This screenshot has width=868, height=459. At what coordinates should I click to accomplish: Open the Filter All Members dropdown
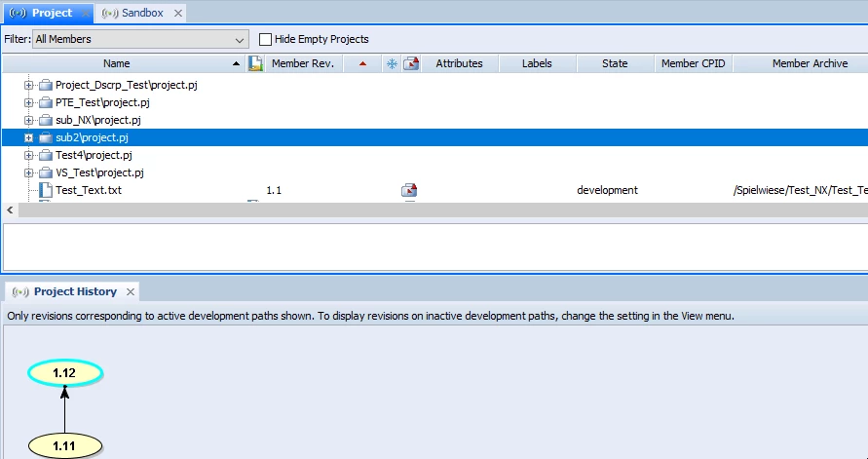coord(140,39)
